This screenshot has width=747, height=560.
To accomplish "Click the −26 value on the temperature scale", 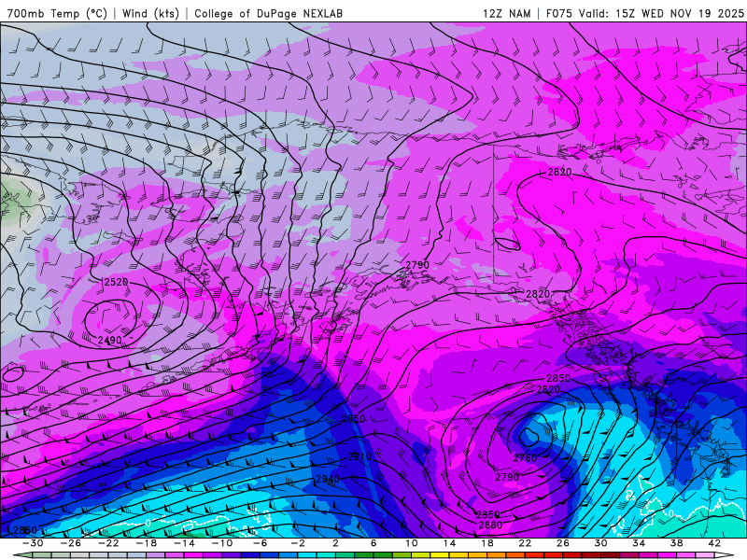I will pos(71,543).
